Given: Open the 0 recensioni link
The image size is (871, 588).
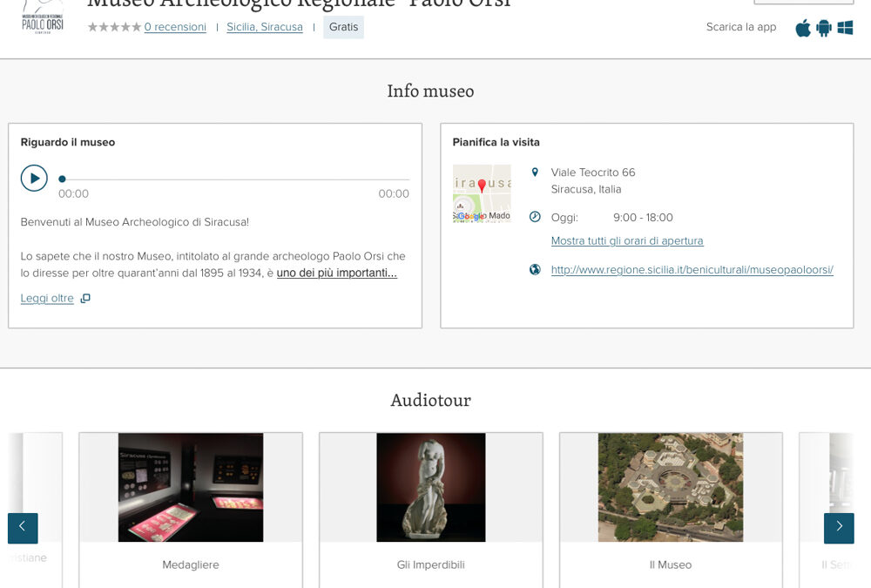Looking at the screenshot, I should coord(175,27).
